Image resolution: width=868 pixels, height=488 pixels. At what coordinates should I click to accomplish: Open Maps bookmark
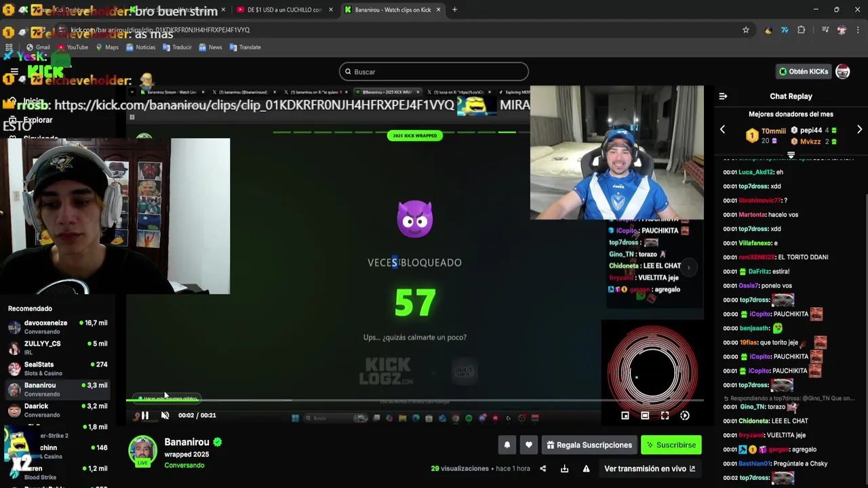pyautogui.click(x=107, y=47)
